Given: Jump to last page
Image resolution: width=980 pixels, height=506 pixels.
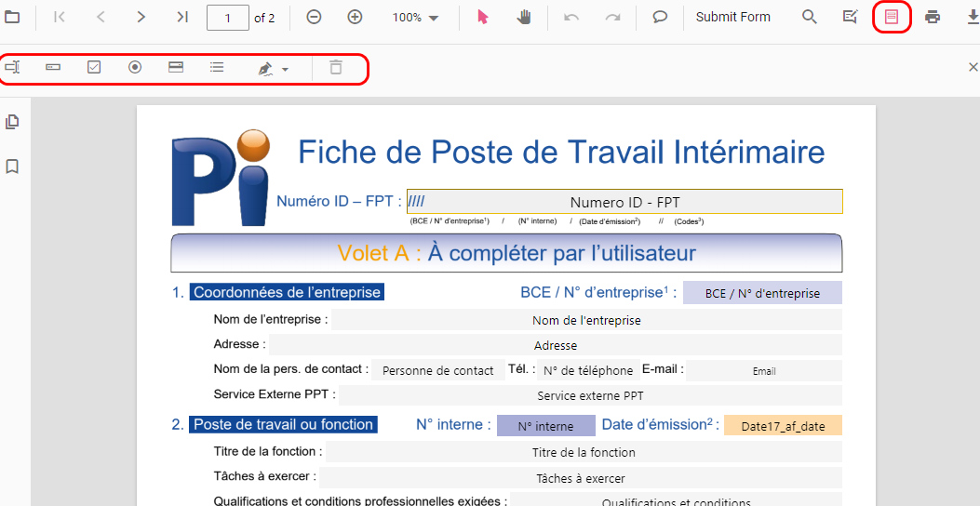Looking at the screenshot, I should point(181,17).
